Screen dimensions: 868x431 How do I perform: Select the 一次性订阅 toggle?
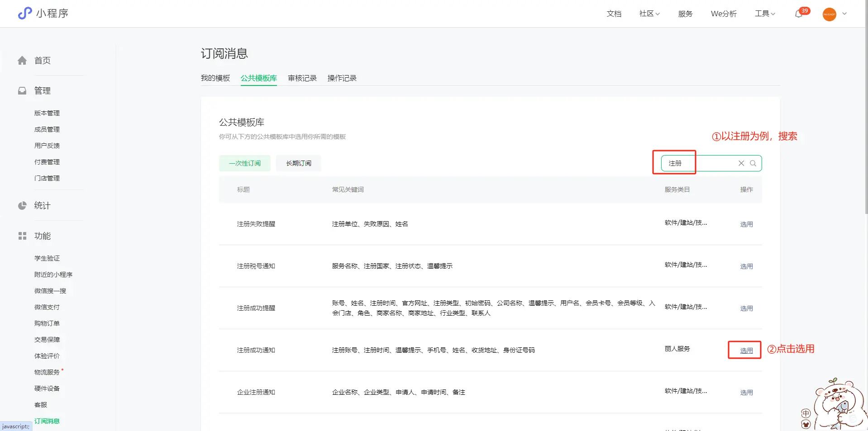tap(244, 163)
